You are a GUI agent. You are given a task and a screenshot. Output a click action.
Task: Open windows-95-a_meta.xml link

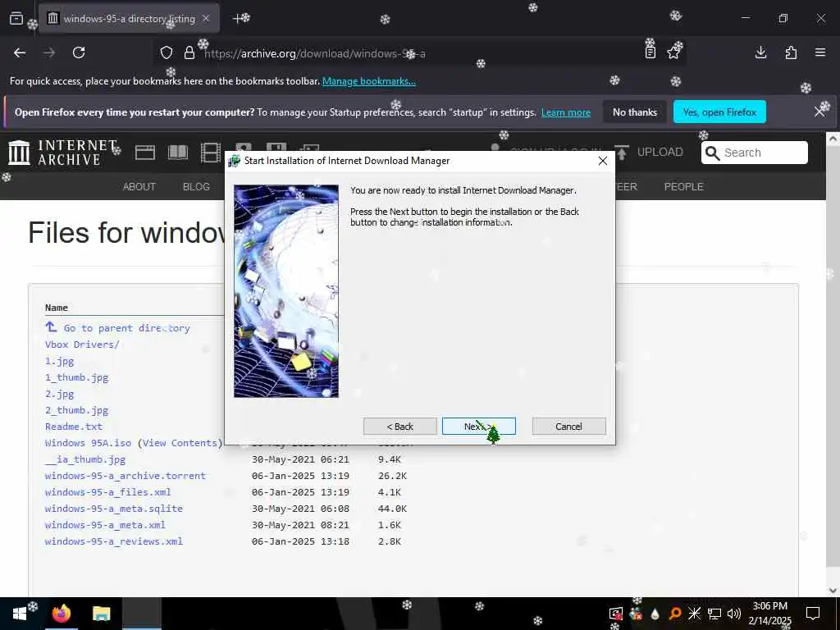tap(105, 525)
